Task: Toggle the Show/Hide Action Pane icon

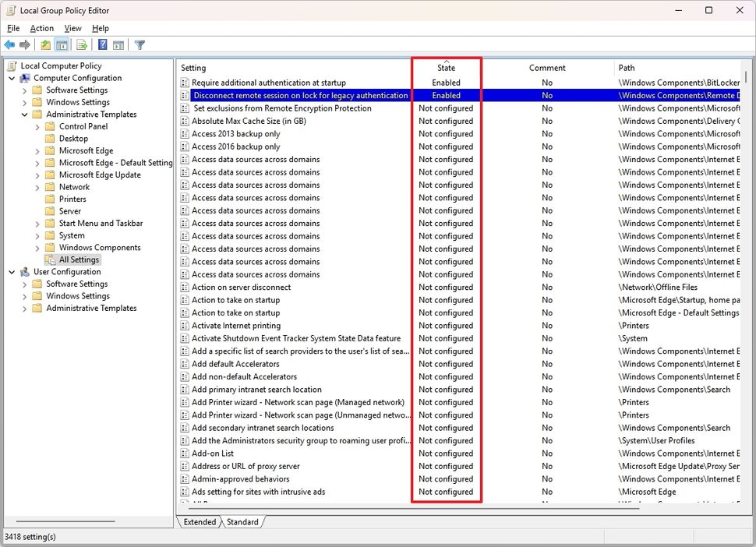Action: (118, 44)
